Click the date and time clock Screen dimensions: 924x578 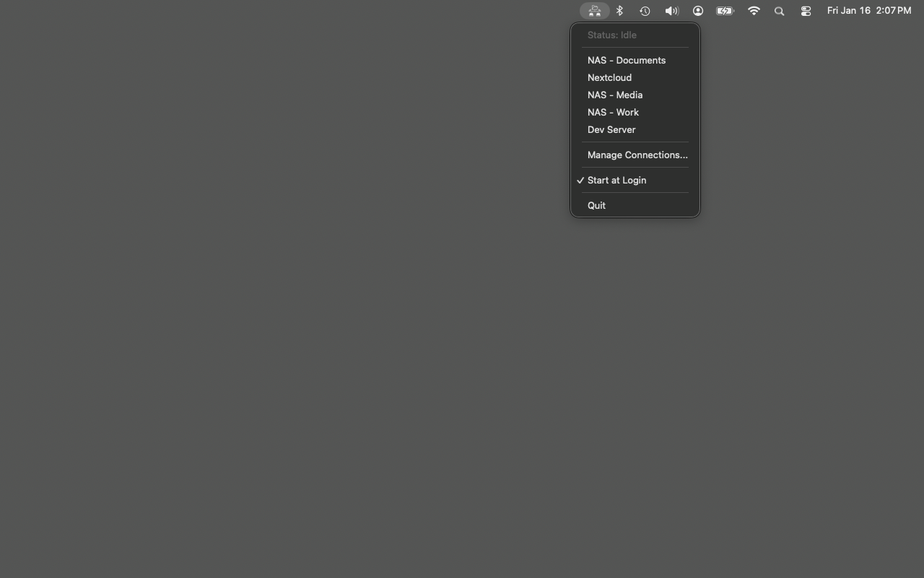pyautogui.click(x=869, y=11)
